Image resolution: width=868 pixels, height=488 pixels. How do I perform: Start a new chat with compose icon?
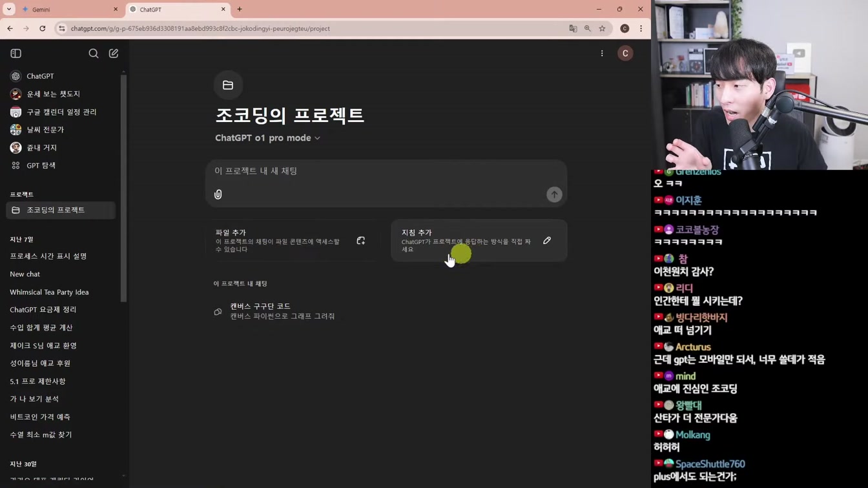click(x=114, y=54)
